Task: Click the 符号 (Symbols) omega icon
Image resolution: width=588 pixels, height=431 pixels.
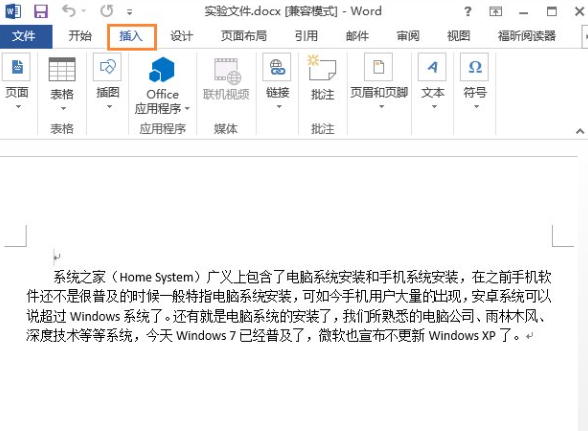Action: tap(475, 67)
